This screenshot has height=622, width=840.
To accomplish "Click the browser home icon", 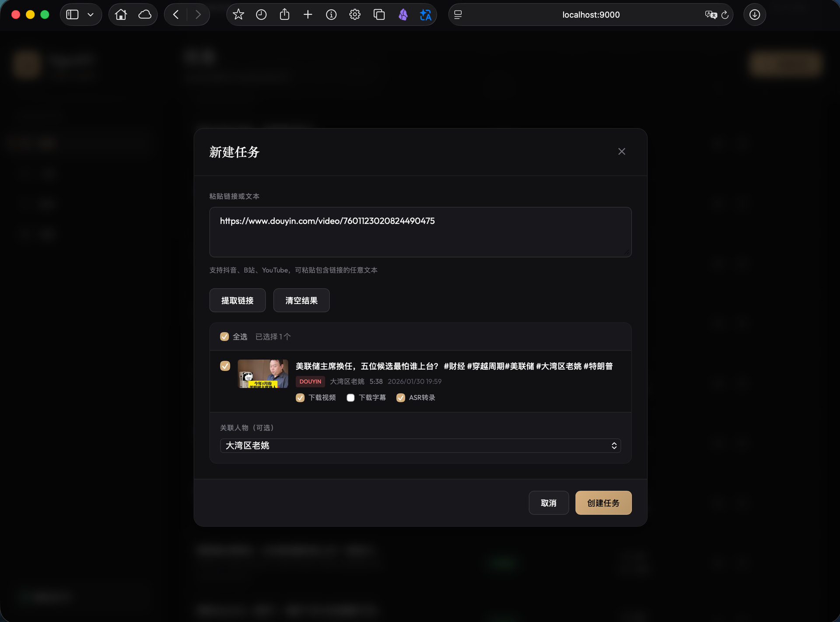I will pyautogui.click(x=121, y=14).
